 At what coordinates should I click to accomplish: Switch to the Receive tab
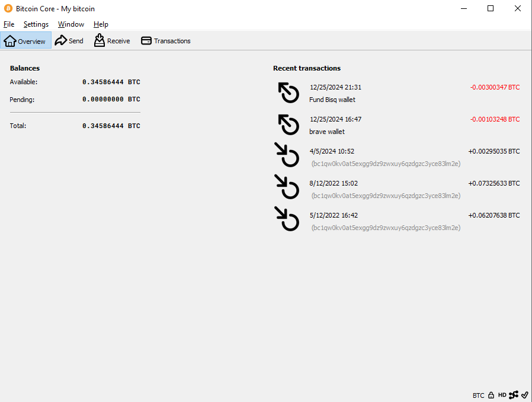(112, 40)
